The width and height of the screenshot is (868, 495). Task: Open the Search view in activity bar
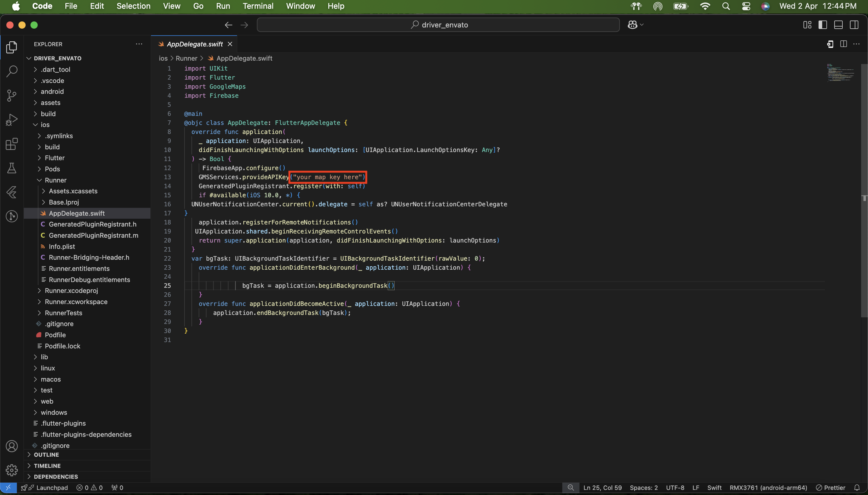tap(12, 71)
